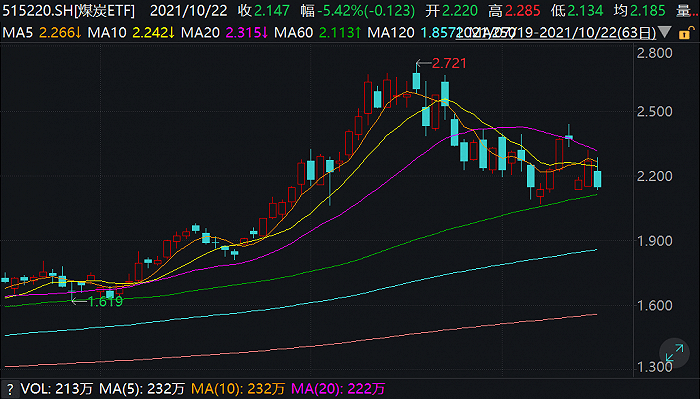Viewport: 700px width, 399px height.
Task: Open the date range dropdown triangle
Action: click(x=664, y=32)
